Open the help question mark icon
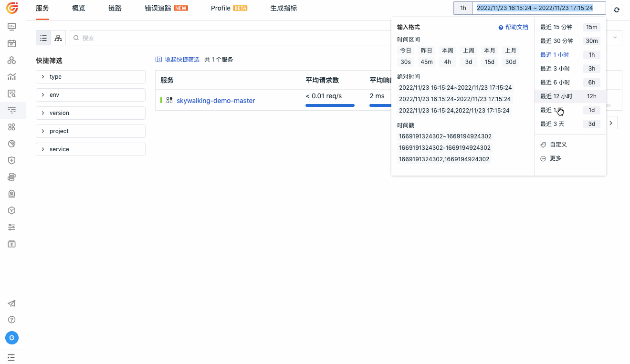 point(12,320)
